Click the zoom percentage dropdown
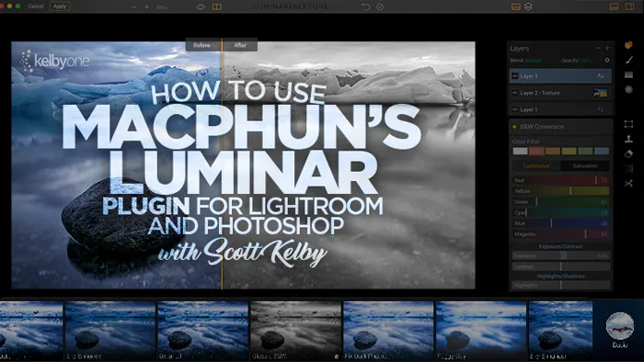The height and width of the screenshot is (362, 644). (x=161, y=7)
